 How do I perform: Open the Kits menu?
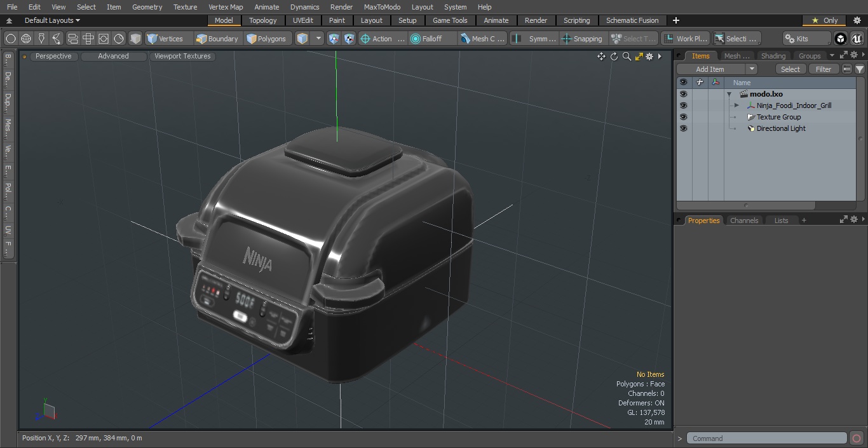pos(806,39)
